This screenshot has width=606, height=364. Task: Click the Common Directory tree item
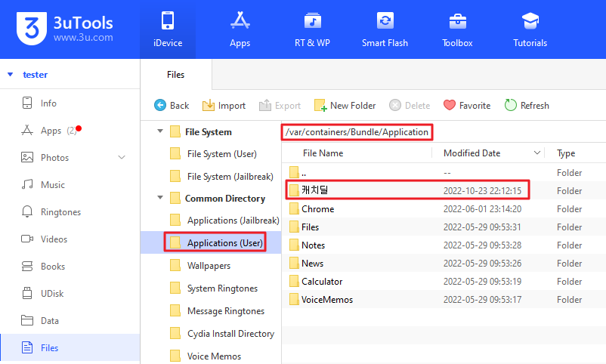218,198
